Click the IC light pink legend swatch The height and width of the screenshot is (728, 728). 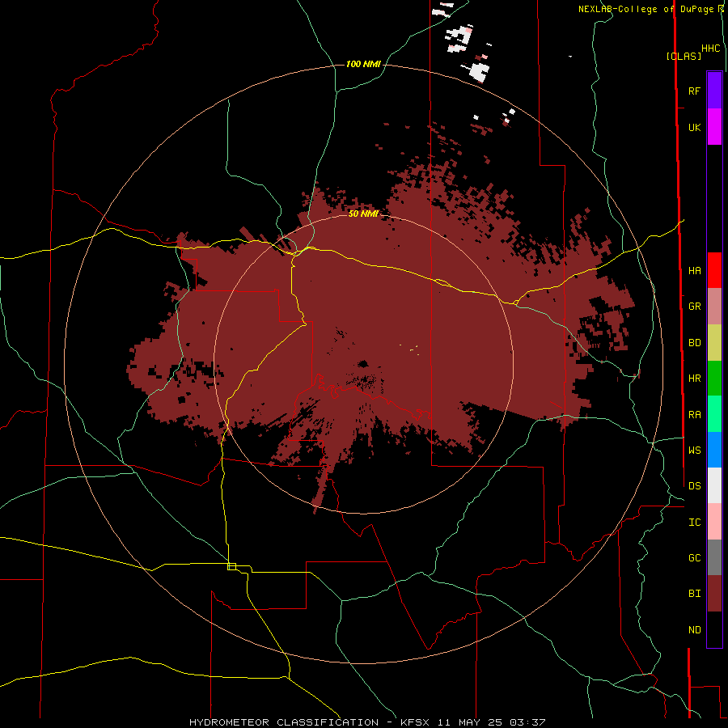point(714,522)
